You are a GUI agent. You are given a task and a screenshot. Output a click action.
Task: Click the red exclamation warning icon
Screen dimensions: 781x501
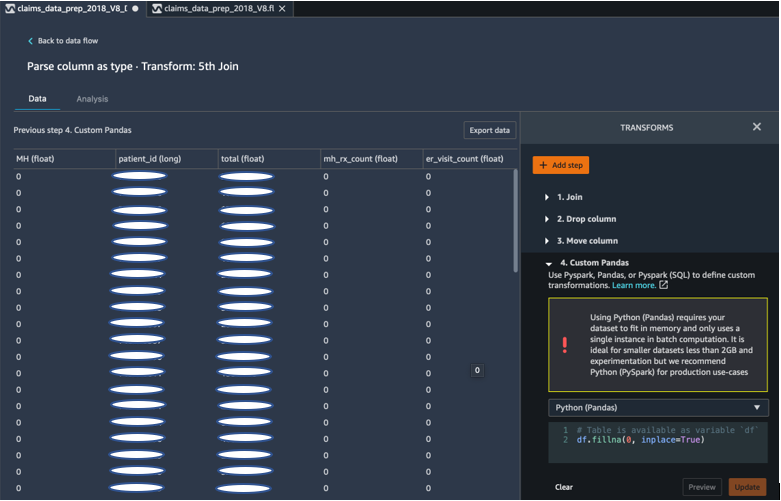[x=565, y=345]
